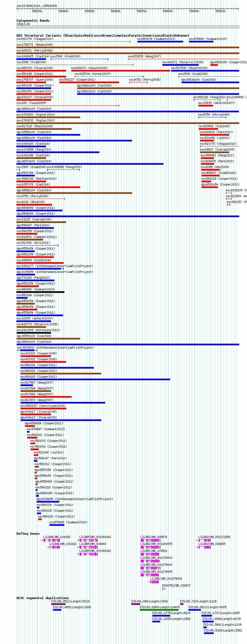Screen dimensions: 247x644
Task: Click nsv9752 (Perry2008) label
Action: pos(32,196)
